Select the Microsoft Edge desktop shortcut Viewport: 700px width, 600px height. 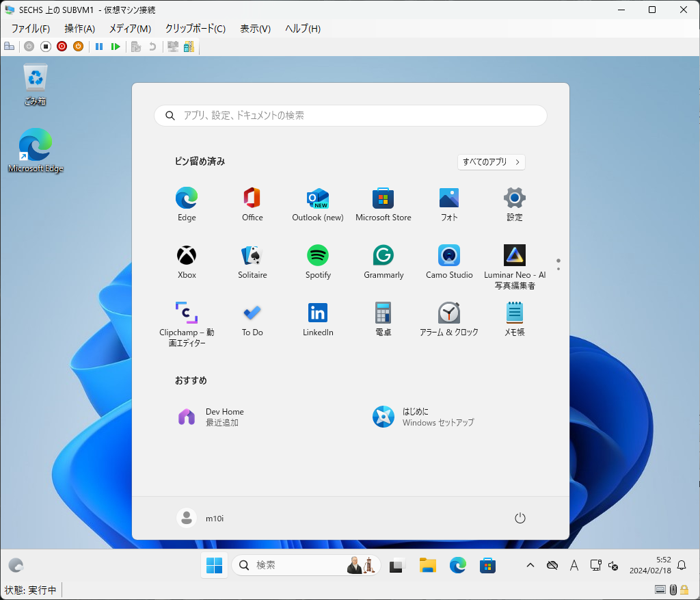point(36,151)
